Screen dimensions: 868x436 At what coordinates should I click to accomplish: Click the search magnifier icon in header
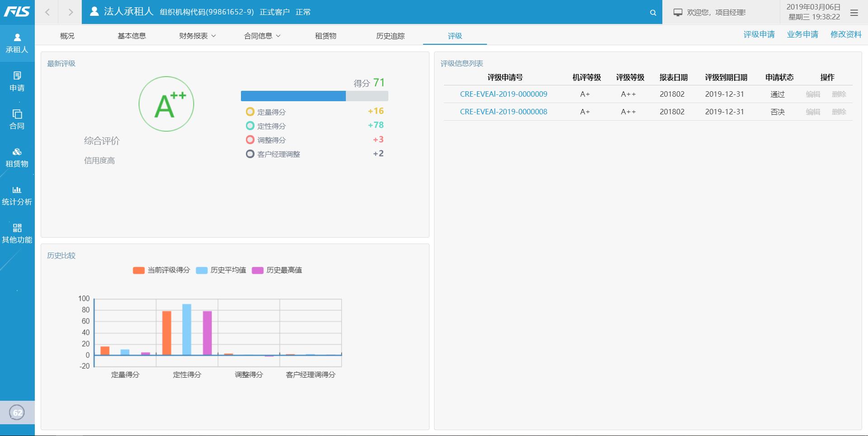[653, 13]
